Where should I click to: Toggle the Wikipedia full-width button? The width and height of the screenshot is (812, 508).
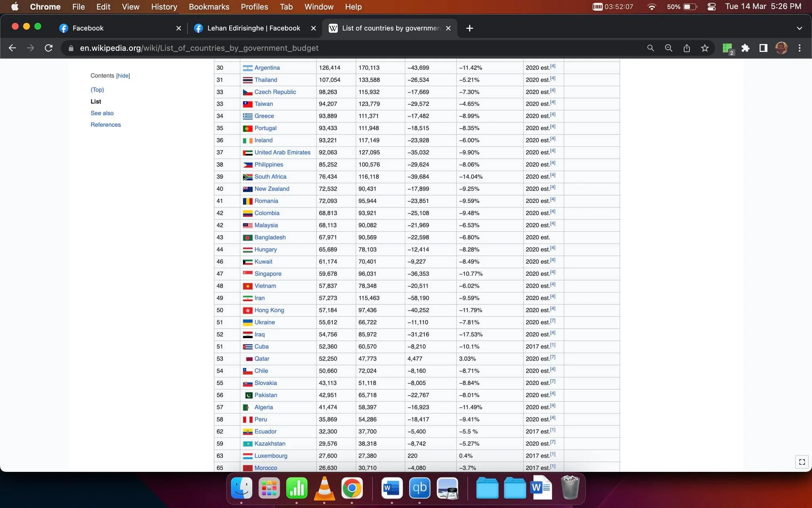[x=802, y=462]
